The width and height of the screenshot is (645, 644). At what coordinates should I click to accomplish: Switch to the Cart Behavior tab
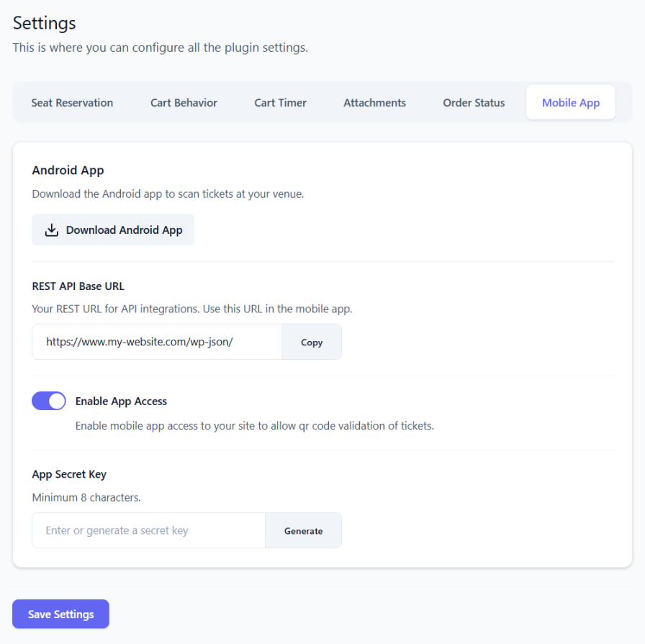point(184,103)
